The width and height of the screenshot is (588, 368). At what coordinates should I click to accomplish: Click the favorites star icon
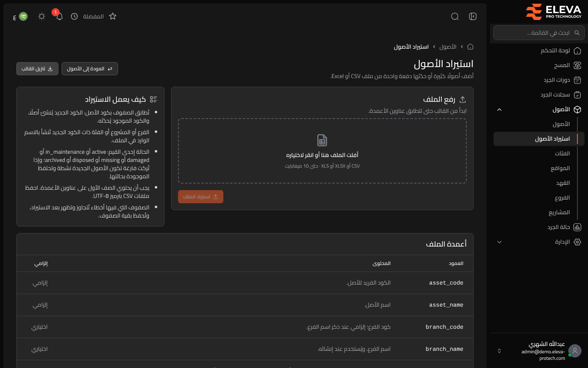coord(113,16)
